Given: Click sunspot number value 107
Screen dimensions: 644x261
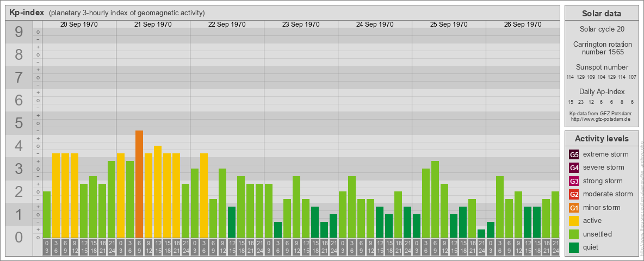Looking at the screenshot, I should coord(633,77).
